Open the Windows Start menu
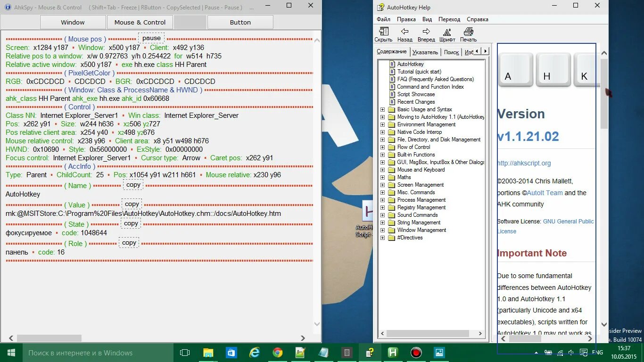This screenshot has height=362, width=644. click(x=11, y=353)
